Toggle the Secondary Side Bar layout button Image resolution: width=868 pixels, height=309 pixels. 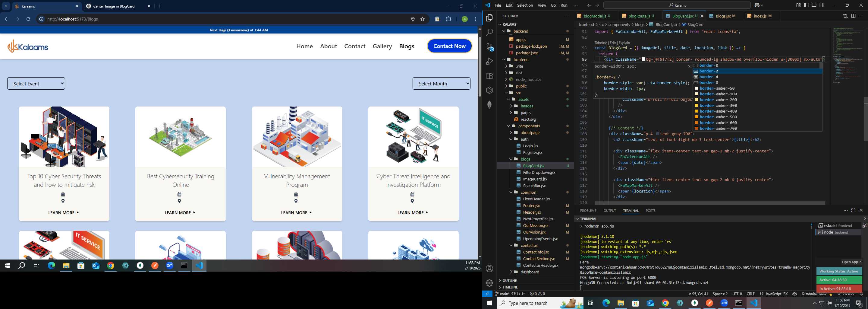[x=822, y=5]
